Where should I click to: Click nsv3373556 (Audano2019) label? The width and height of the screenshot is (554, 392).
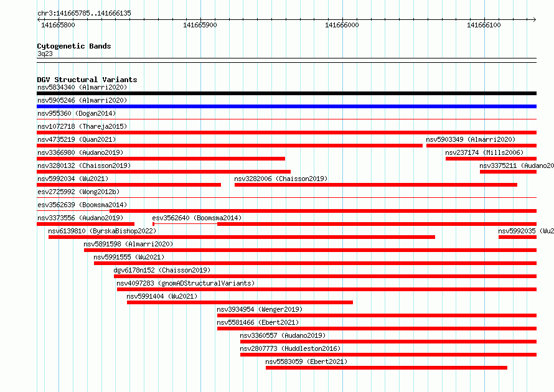[x=80, y=218]
